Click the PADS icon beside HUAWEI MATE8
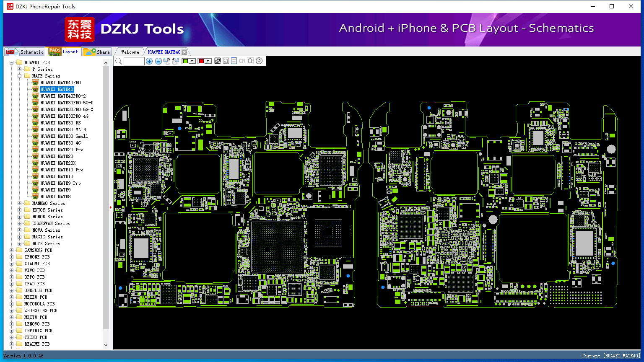The height and width of the screenshot is (362, 644). pyautogui.click(x=35, y=197)
